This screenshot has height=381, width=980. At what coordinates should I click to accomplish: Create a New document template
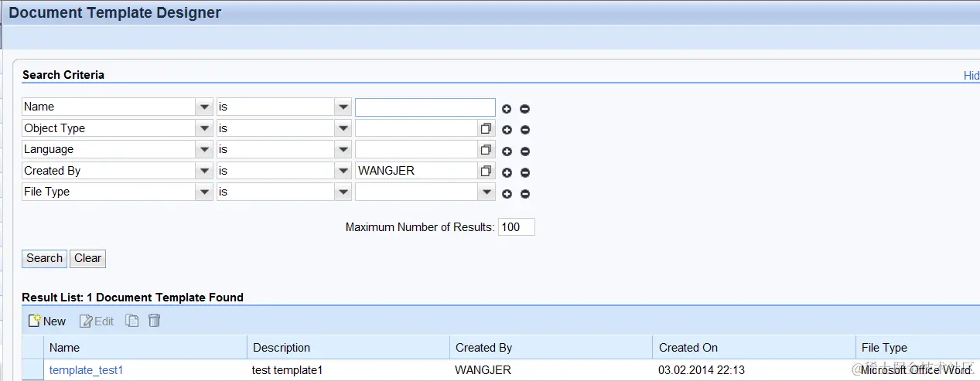point(47,321)
